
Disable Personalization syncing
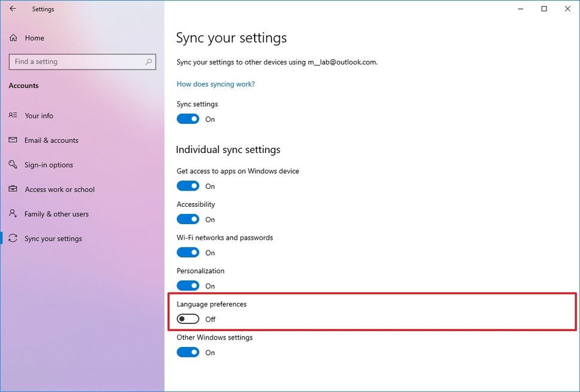pyautogui.click(x=188, y=286)
